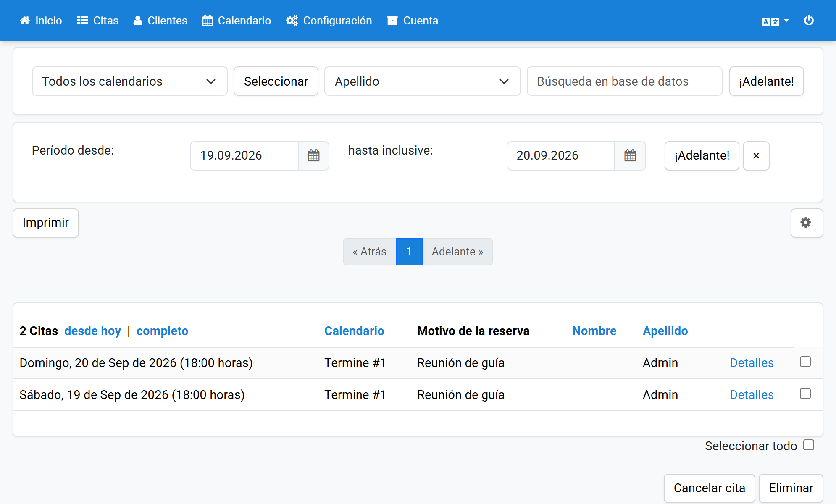836x504 pixels.
Task: Open Detalles for Sábado 19 de Sep appointment
Action: click(752, 395)
